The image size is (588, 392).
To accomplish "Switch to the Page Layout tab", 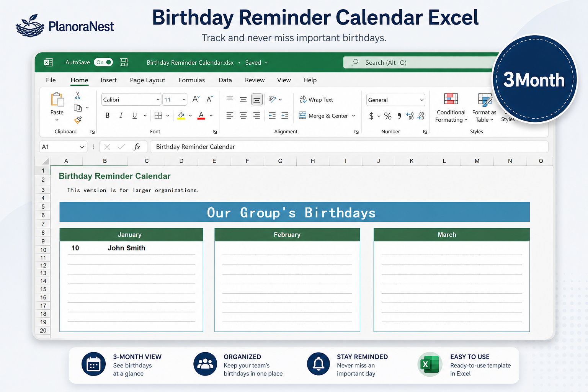I will (x=147, y=80).
